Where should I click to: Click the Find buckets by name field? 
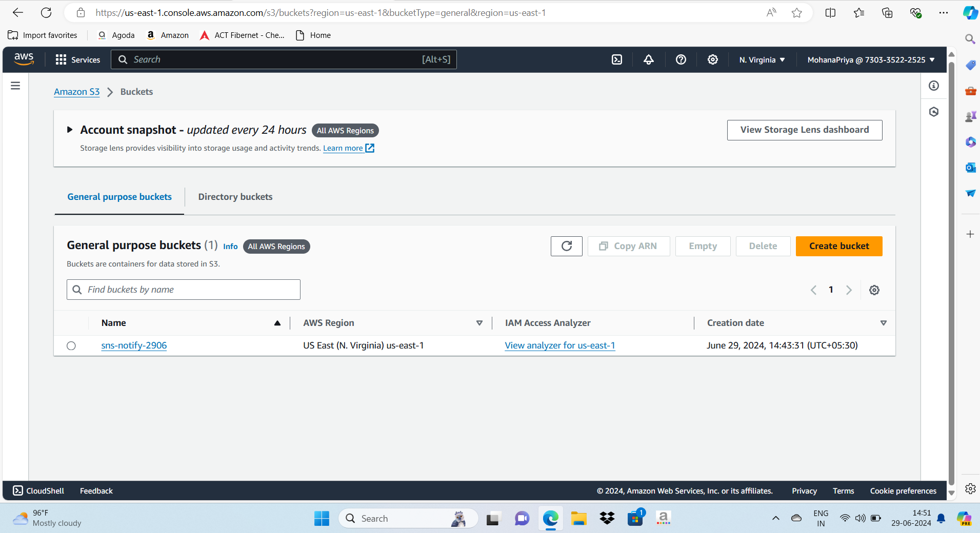pos(184,290)
